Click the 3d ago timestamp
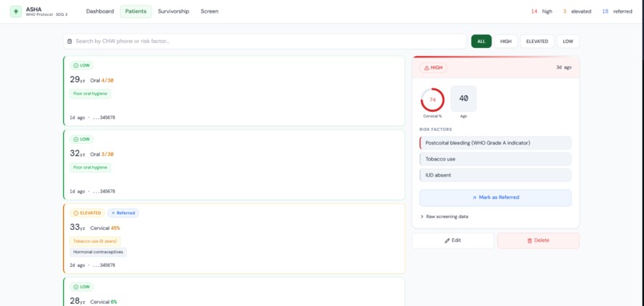The image size is (644, 306). pyautogui.click(x=563, y=67)
